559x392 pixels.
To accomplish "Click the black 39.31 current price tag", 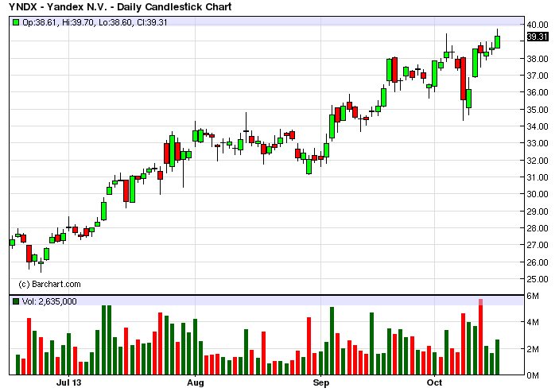I will [x=538, y=37].
